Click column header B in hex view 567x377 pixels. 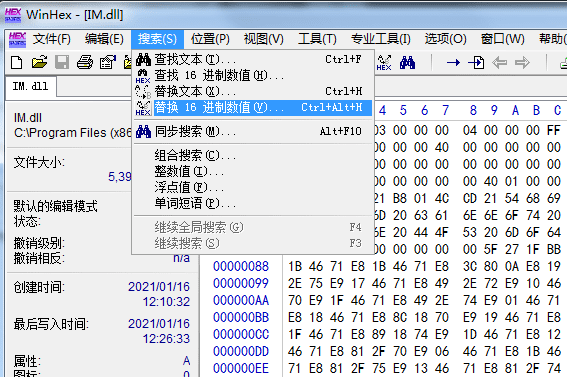(x=536, y=110)
